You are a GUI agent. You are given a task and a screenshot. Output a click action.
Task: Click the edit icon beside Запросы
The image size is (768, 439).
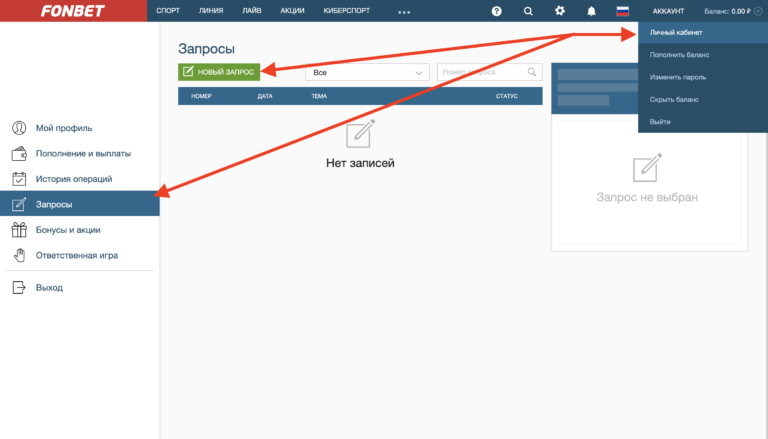19,204
